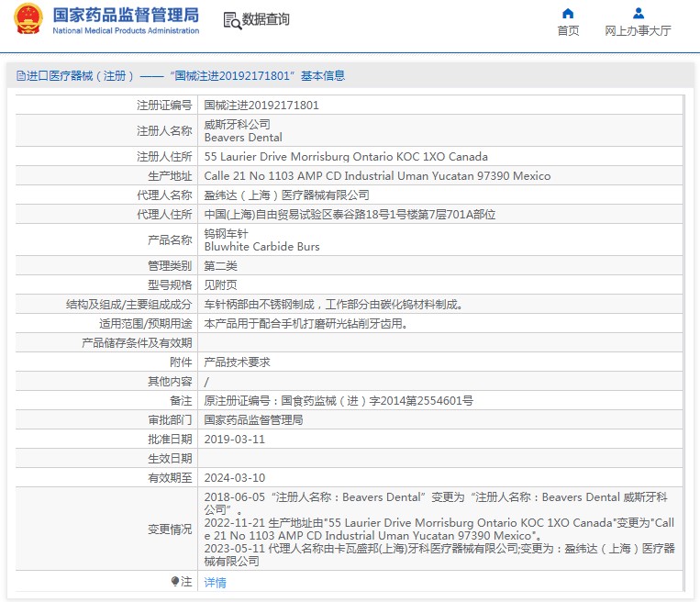The height and width of the screenshot is (602, 700).
Task: Click the 注册人名称 label
Action: pos(164,131)
